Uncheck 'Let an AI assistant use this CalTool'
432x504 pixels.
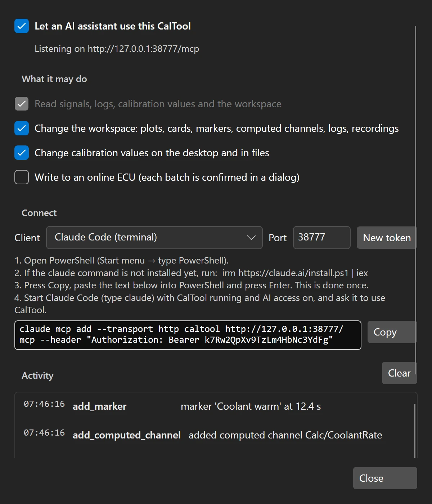coord(22,26)
